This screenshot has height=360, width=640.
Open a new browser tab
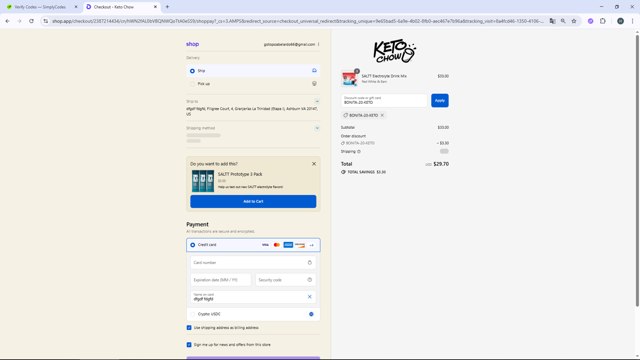point(167,7)
